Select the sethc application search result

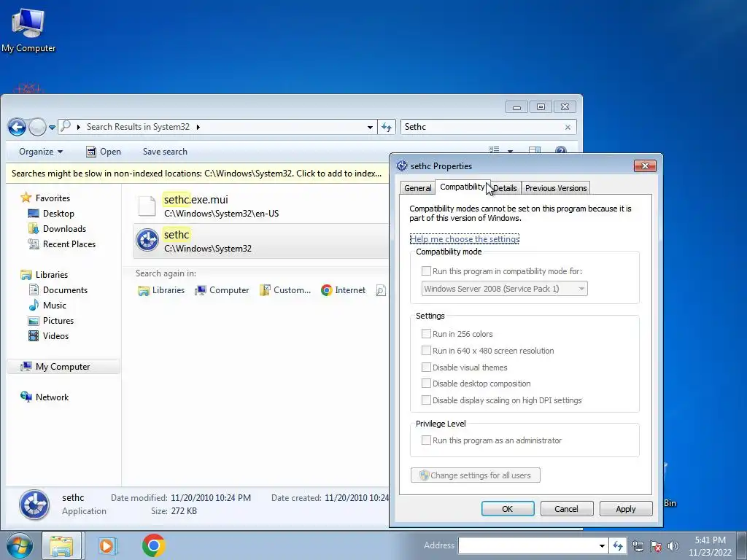(x=261, y=241)
